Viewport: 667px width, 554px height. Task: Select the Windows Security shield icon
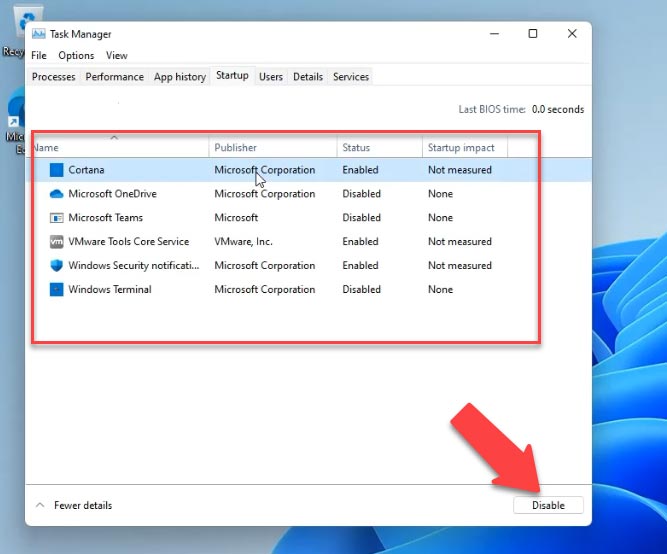(x=57, y=266)
